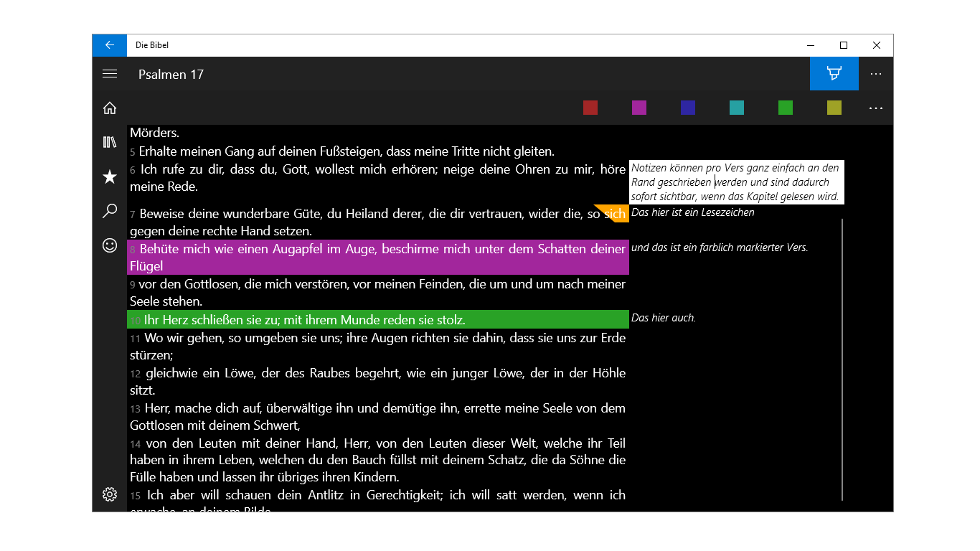
Task: Click the word 'Mörders.' at top
Action: click(155, 133)
